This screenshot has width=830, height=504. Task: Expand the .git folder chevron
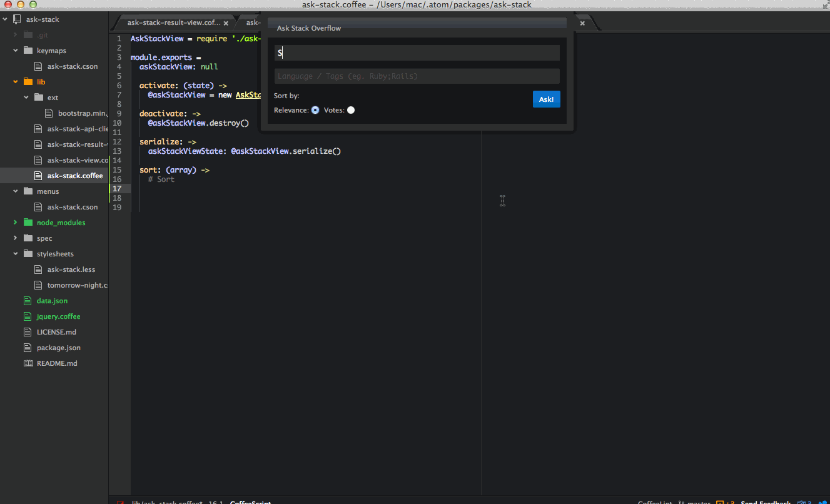(x=16, y=35)
